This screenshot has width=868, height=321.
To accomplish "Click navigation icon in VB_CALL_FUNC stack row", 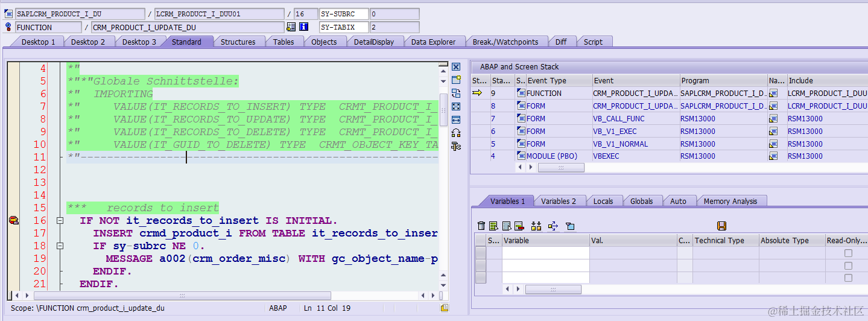I will tap(773, 119).
